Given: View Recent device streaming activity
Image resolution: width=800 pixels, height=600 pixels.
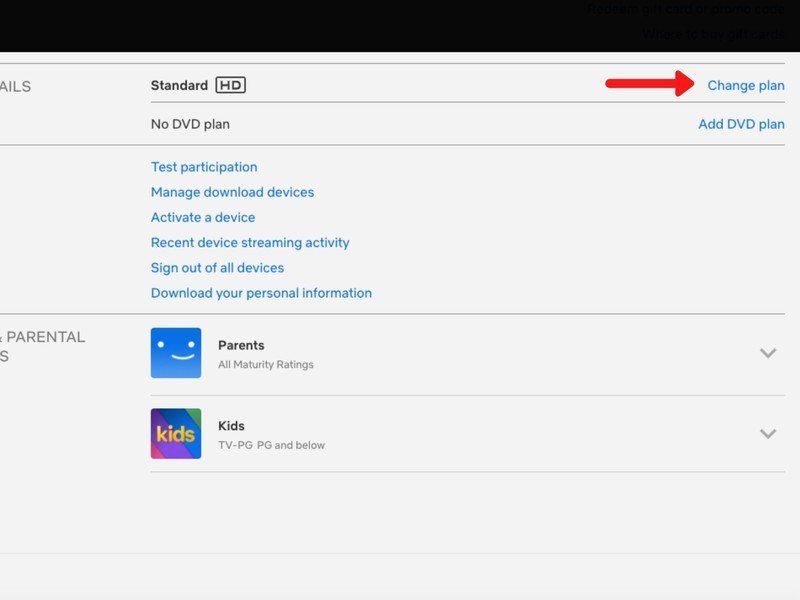Looking at the screenshot, I should [x=249, y=242].
